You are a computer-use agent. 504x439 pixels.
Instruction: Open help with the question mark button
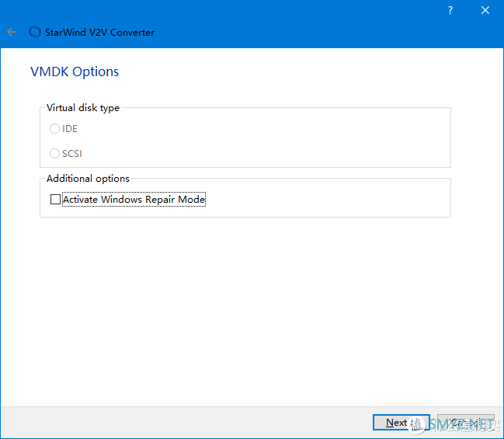coord(450,10)
